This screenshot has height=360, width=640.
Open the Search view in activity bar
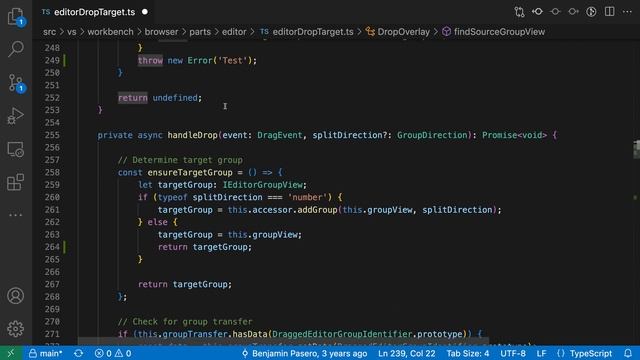coord(16,49)
